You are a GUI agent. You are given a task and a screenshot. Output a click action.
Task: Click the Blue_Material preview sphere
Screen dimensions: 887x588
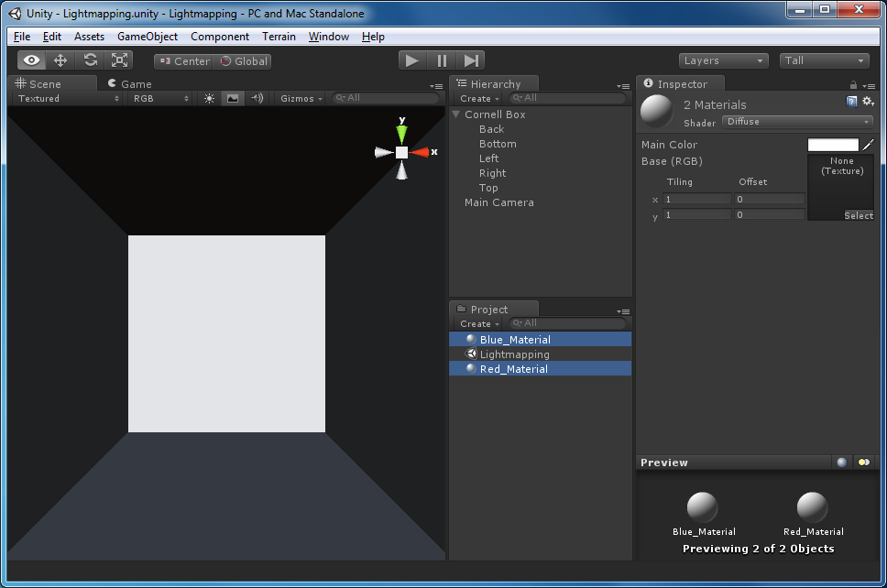coord(703,507)
